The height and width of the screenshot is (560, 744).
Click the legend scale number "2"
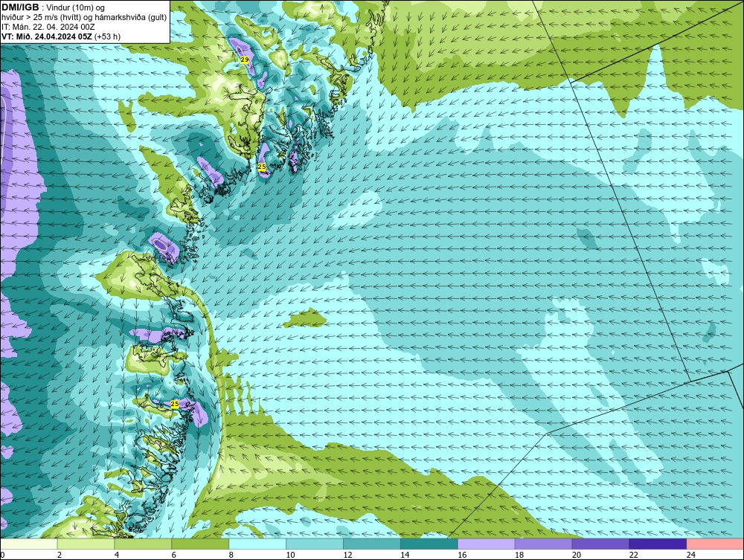coord(59,555)
